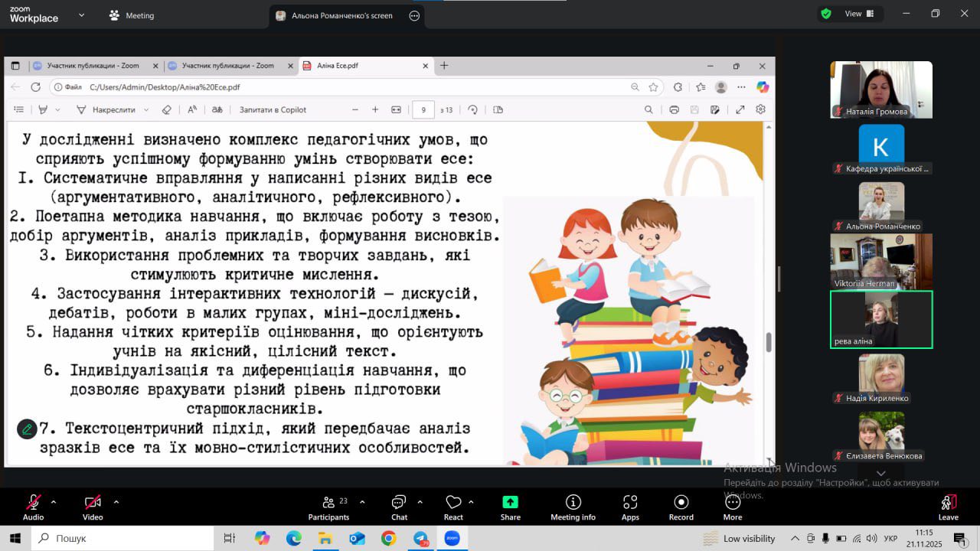Viewport: 980px width, 551px height.
Task: Open the Zoom Chat panel
Action: 399,507
